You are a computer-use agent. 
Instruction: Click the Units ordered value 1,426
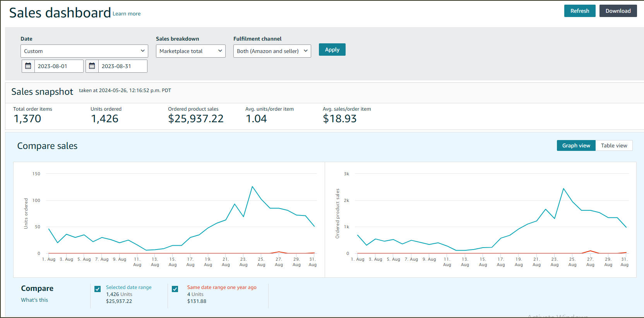pos(104,119)
